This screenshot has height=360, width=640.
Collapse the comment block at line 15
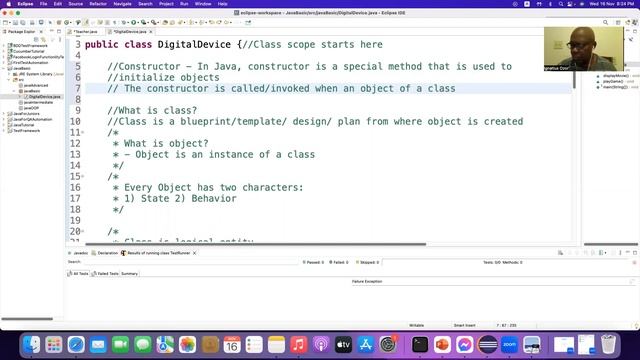click(83, 176)
